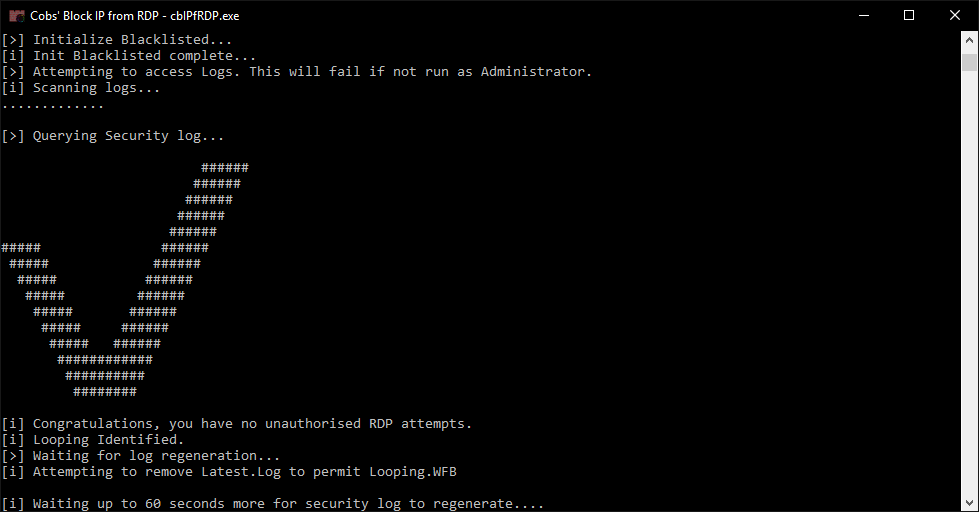
Task: Click the 'Scanning logs...' line
Action: 81,88
